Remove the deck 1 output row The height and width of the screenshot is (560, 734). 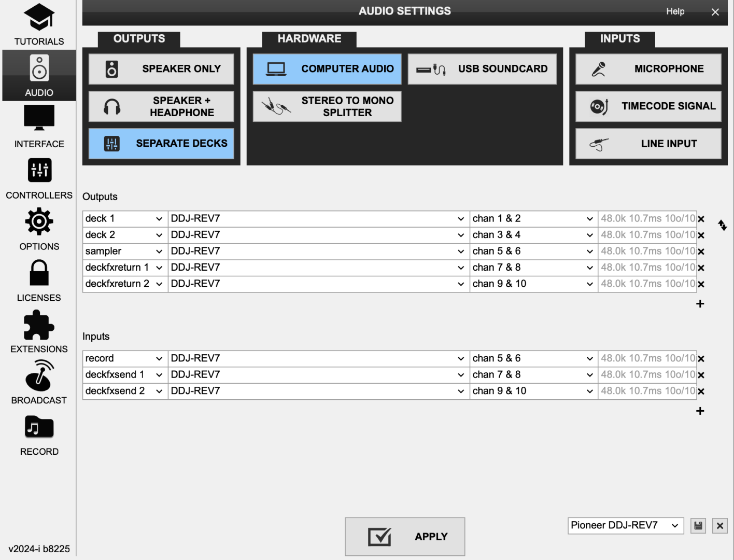pos(701,219)
